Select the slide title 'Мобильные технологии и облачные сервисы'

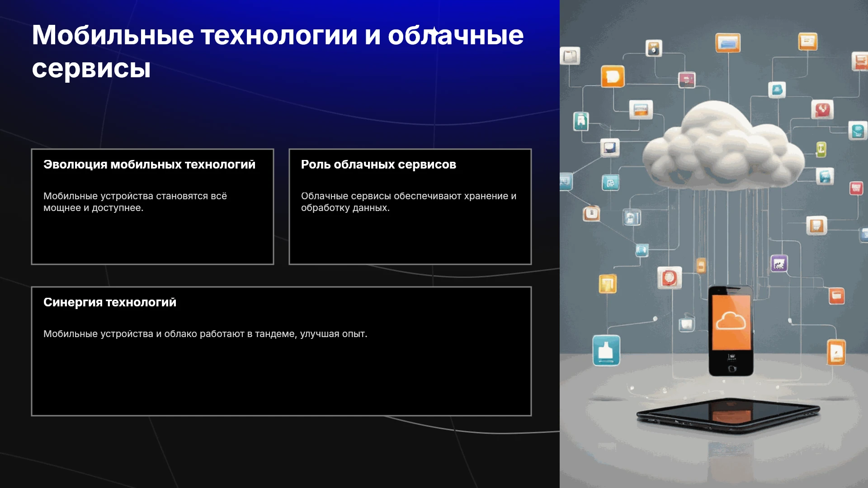[x=278, y=52]
